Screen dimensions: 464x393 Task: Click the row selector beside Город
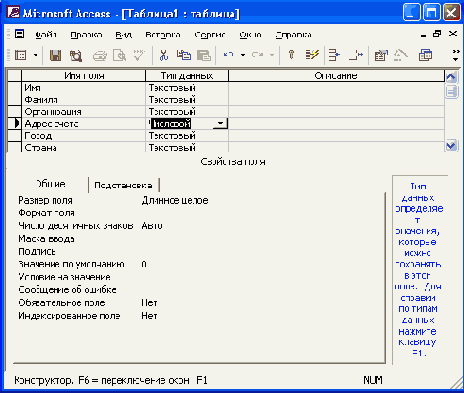pos(14,136)
